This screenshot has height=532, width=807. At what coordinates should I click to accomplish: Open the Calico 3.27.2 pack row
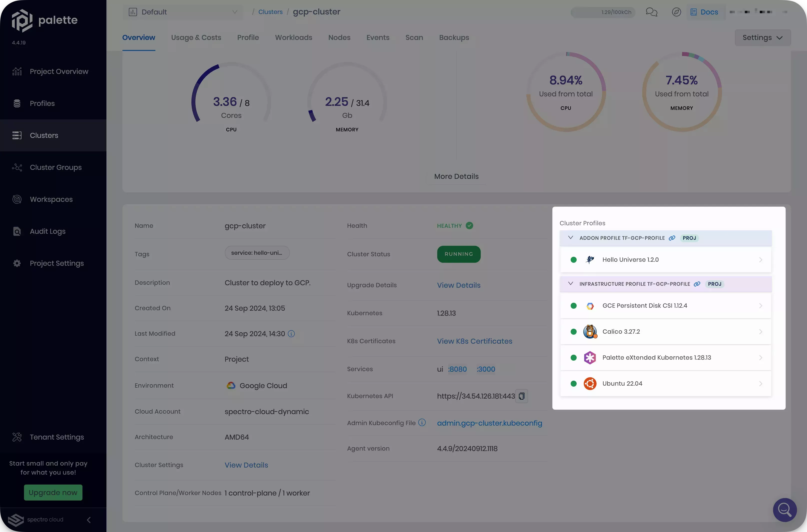pyautogui.click(x=665, y=331)
